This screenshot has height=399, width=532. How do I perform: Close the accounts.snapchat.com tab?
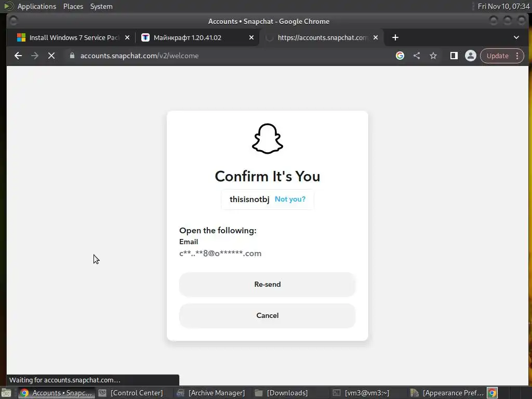(x=376, y=37)
